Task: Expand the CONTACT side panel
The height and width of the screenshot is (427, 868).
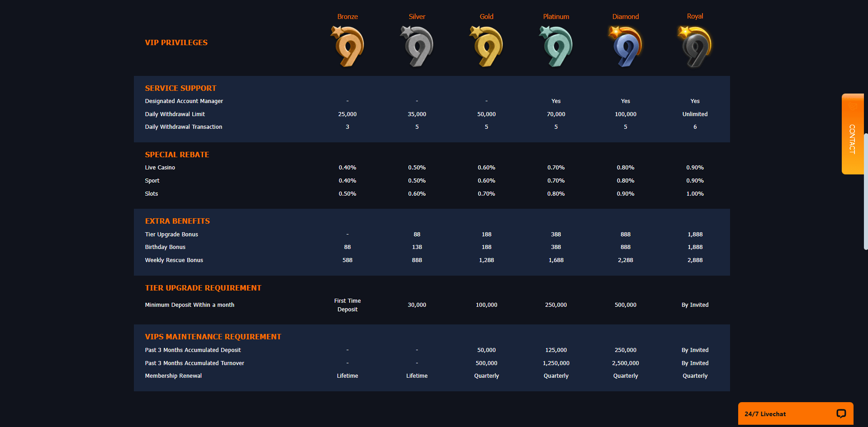Action: (852, 133)
